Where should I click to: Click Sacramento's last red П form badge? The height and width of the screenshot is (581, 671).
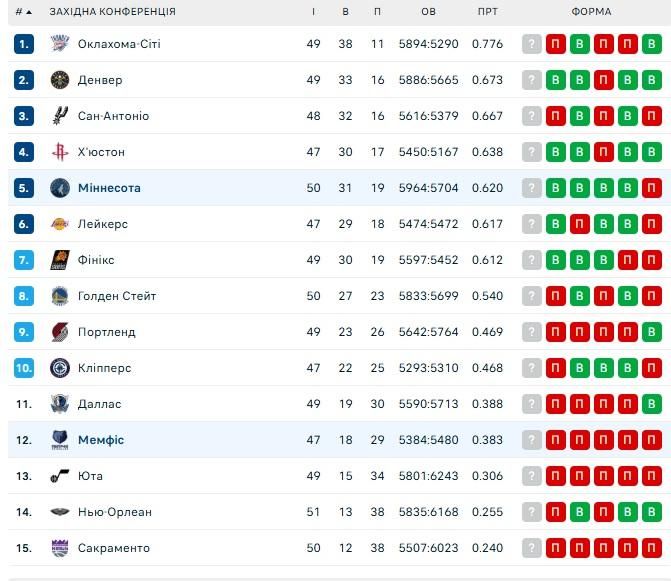pyautogui.click(x=652, y=548)
